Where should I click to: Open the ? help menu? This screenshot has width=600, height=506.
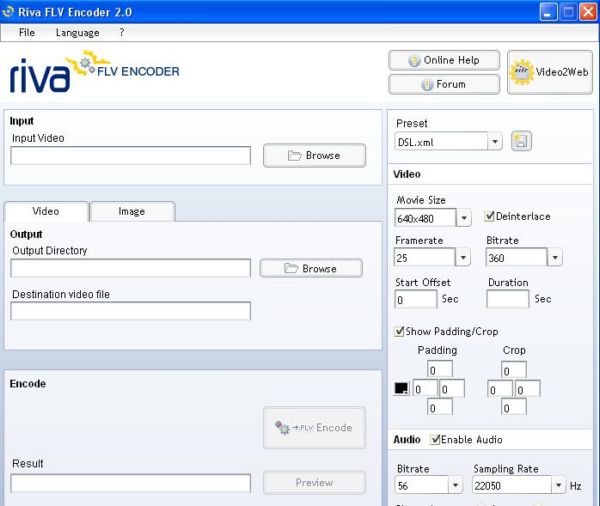coord(122,33)
